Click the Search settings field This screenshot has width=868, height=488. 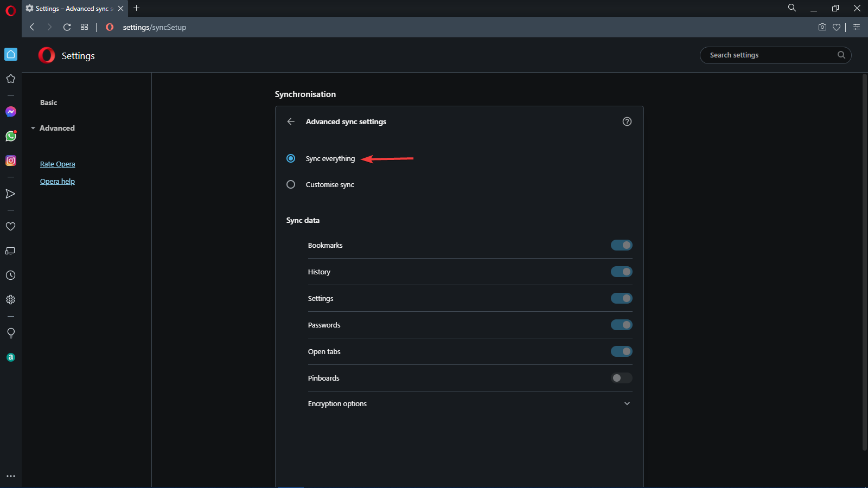click(x=770, y=55)
